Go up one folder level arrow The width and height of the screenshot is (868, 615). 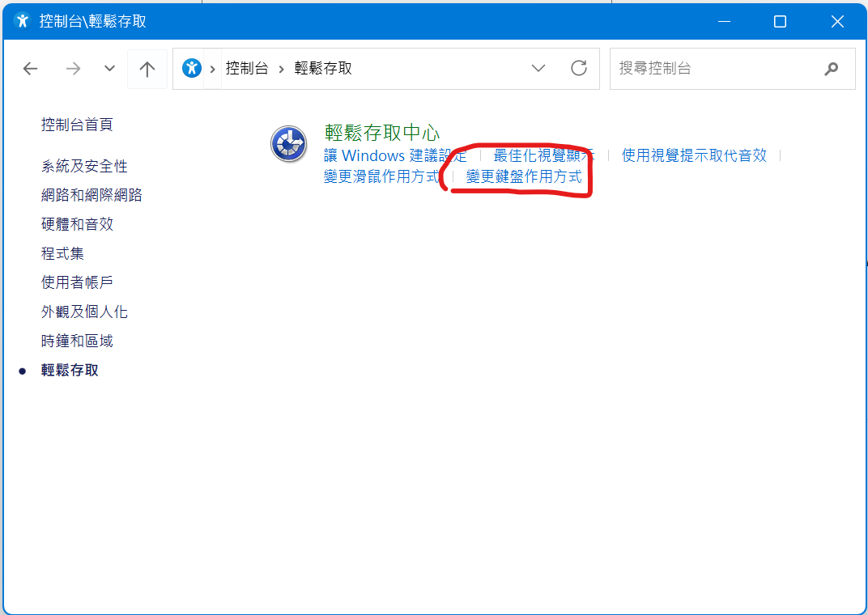tap(147, 69)
